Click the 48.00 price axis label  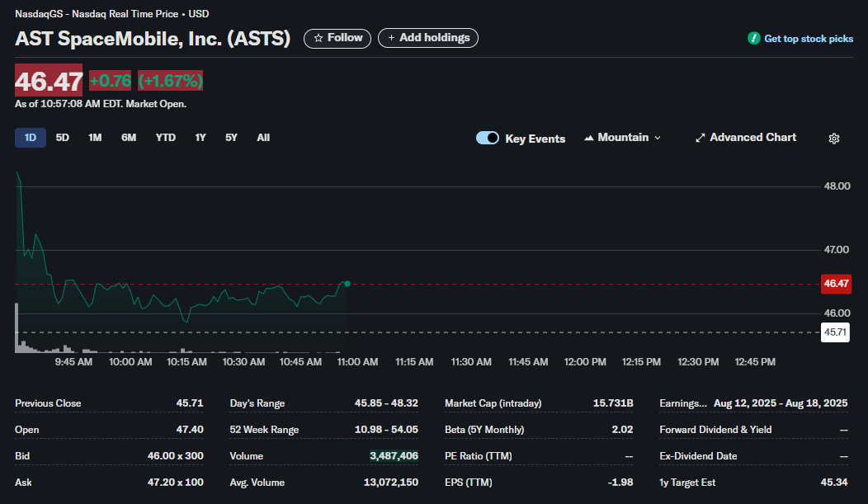pos(837,186)
